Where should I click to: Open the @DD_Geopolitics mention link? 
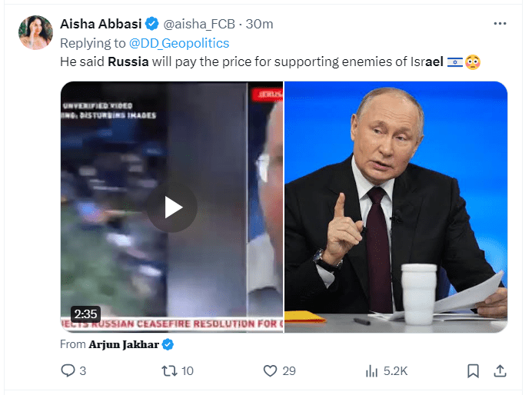(179, 43)
